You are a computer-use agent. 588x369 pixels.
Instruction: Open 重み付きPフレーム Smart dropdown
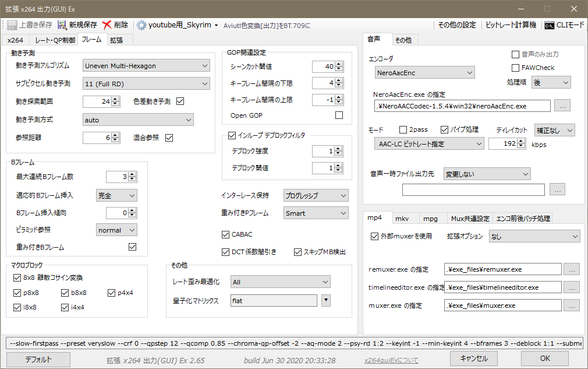(316, 213)
